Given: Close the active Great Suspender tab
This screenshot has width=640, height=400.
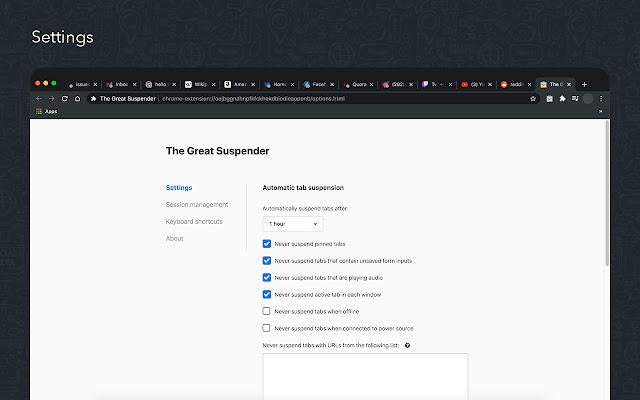Looking at the screenshot, I should click(569, 84).
